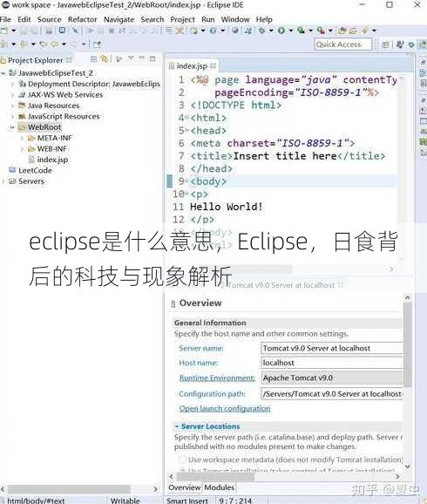Expand the JavaScript Resources node
The width and height of the screenshot is (427, 504).
pos(12,116)
